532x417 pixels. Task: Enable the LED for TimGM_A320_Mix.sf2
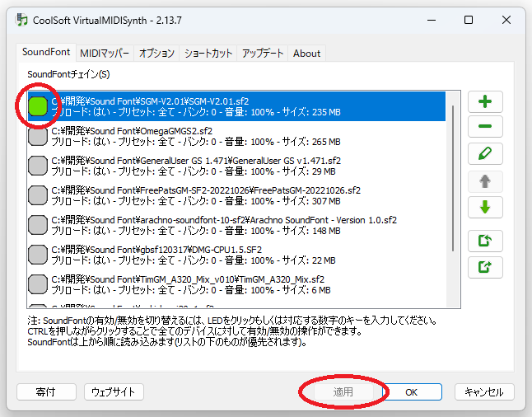38,284
